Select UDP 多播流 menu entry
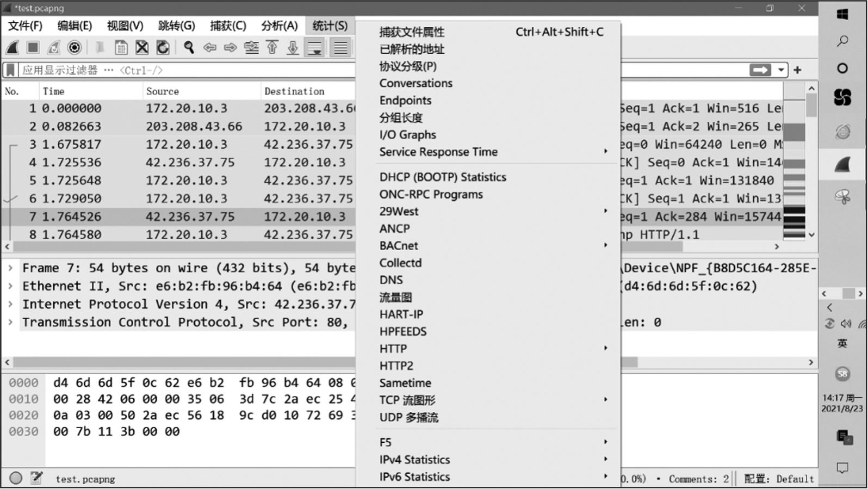This screenshot has height=489, width=868. (488, 418)
